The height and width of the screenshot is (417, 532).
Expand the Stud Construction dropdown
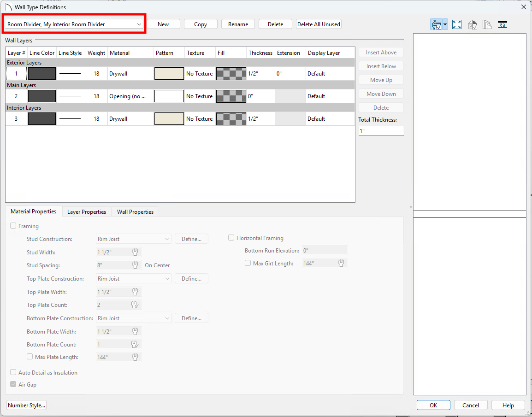(x=134, y=239)
